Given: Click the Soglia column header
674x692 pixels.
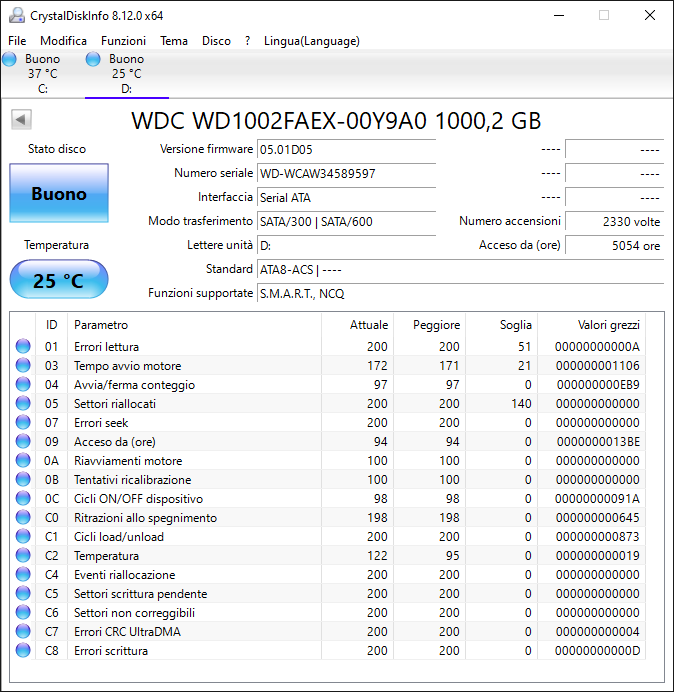Looking at the screenshot, I should [501, 325].
